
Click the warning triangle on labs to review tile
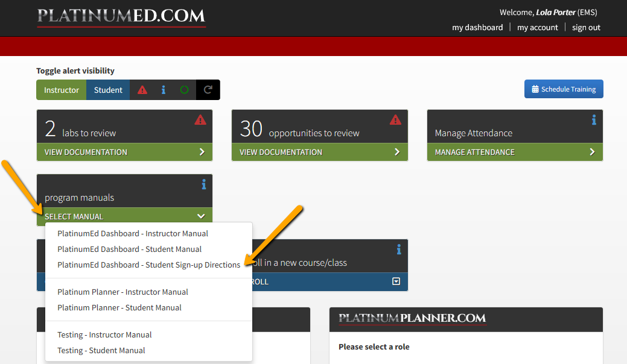(x=200, y=120)
